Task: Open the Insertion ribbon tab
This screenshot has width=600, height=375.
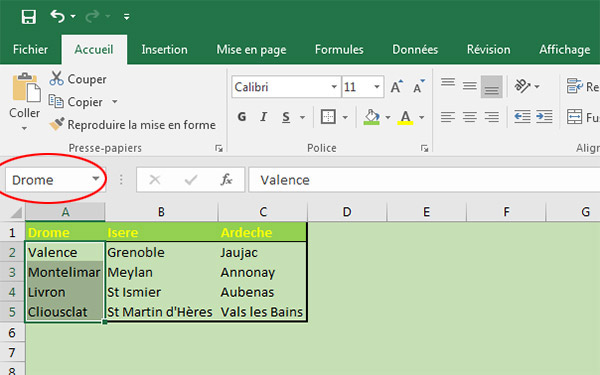Action: pyautogui.click(x=165, y=49)
